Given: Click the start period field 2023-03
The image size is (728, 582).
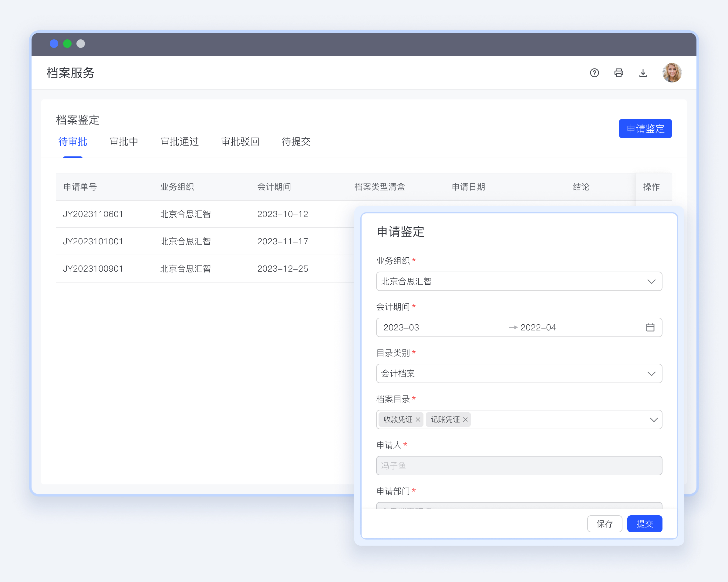Looking at the screenshot, I should click(401, 327).
